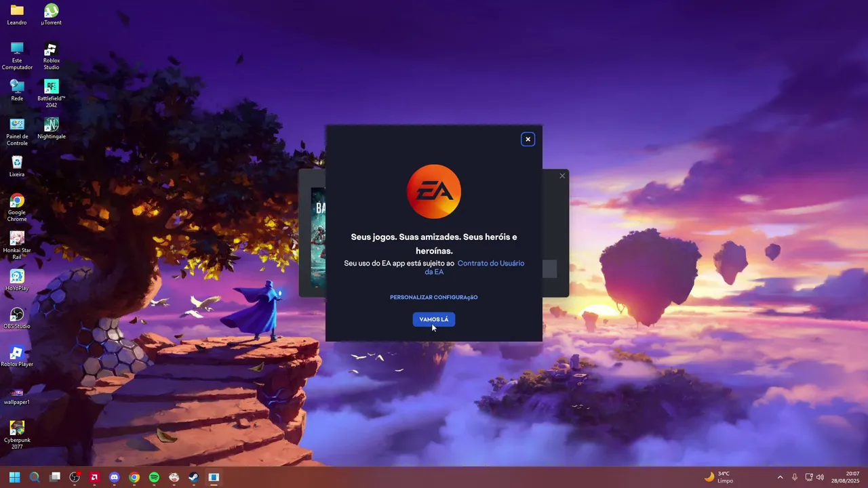The height and width of the screenshot is (488, 868).
Task: Open Chrome from the taskbar
Action: (x=134, y=477)
